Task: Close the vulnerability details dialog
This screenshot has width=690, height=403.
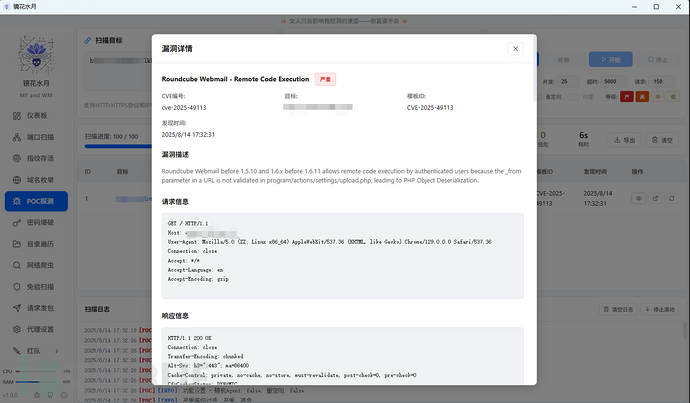Action: point(515,48)
